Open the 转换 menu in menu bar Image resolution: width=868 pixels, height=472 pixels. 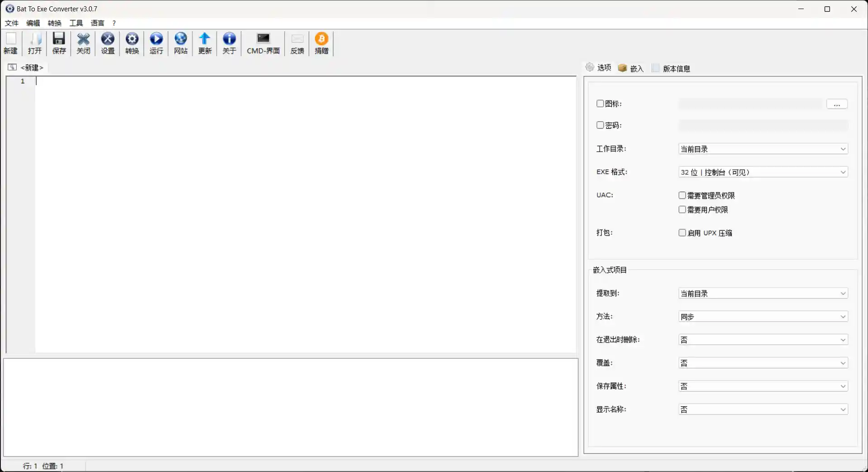(55, 23)
